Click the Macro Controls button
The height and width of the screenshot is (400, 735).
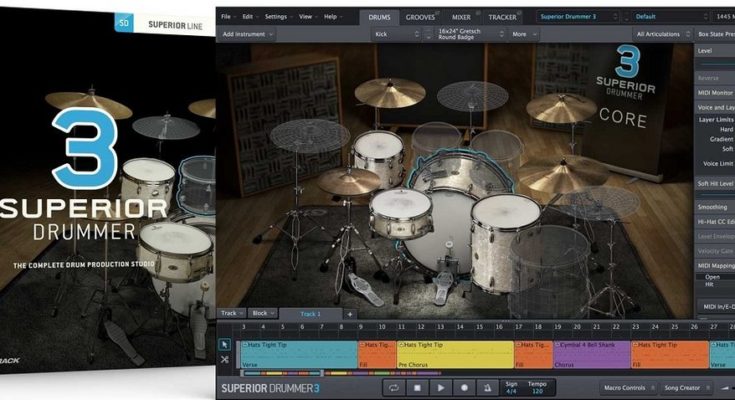(627, 387)
